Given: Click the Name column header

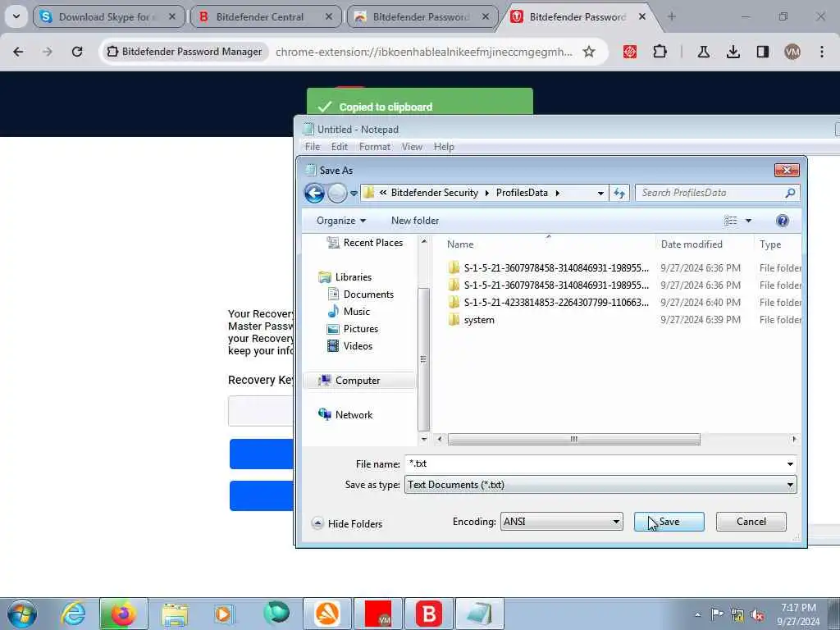Looking at the screenshot, I should [460, 244].
